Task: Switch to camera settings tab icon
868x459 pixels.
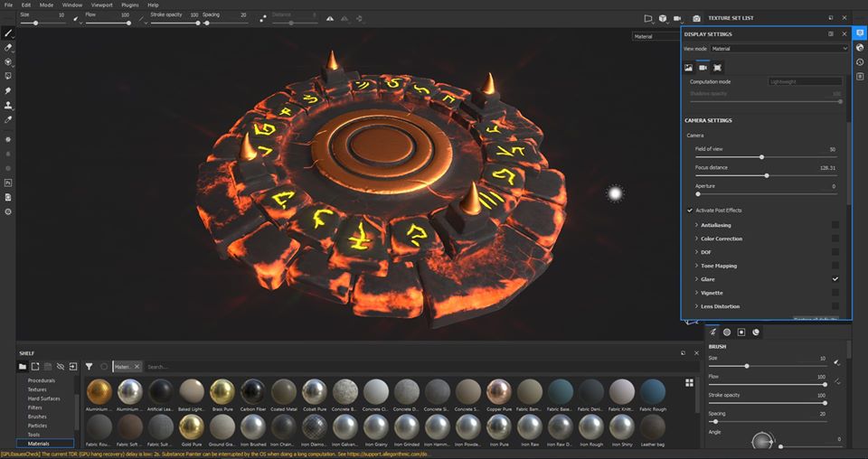Action: pyautogui.click(x=703, y=67)
